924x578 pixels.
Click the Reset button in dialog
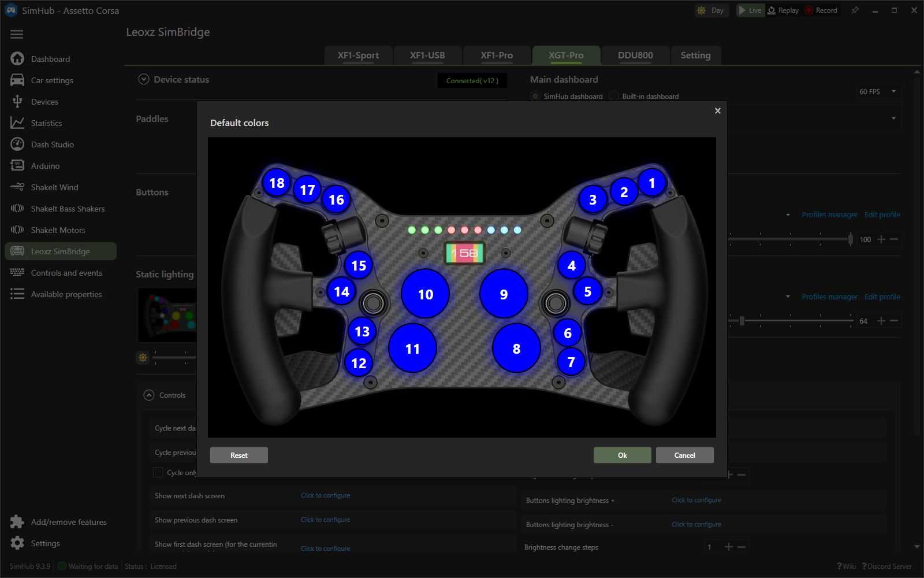[239, 455]
